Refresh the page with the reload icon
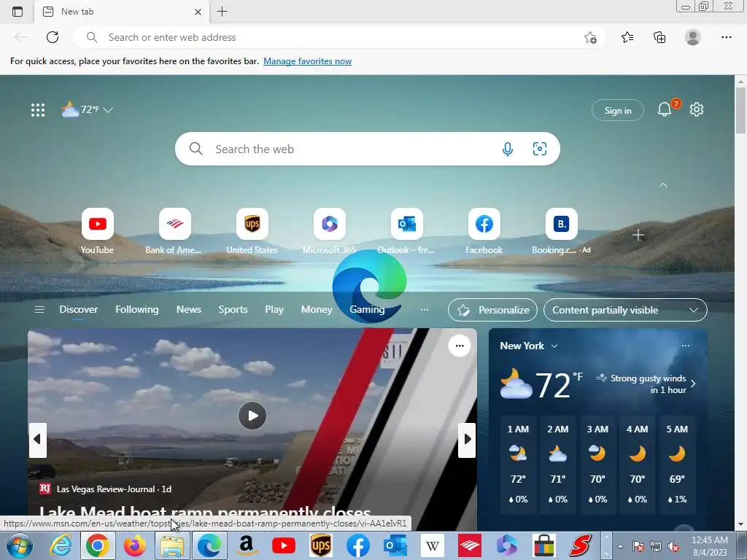The width and height of the screenshot is (747, 560). click(x=53, y=37)
